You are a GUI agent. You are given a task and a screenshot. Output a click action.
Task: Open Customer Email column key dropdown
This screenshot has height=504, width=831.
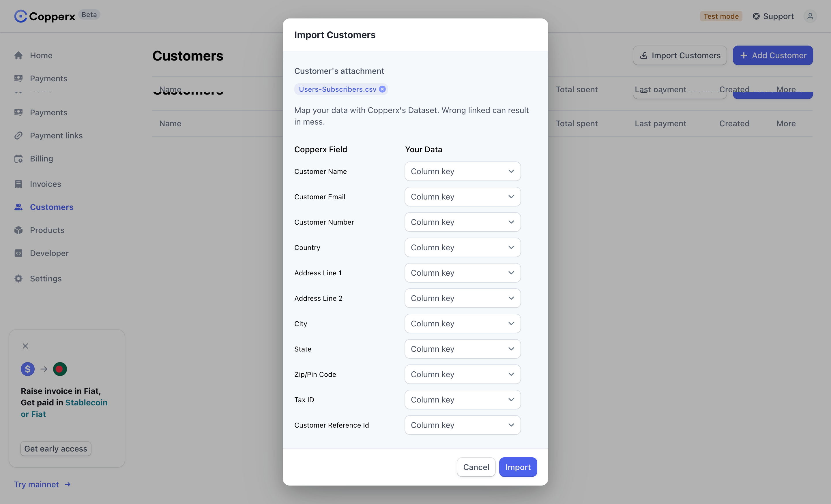[462, 197]
